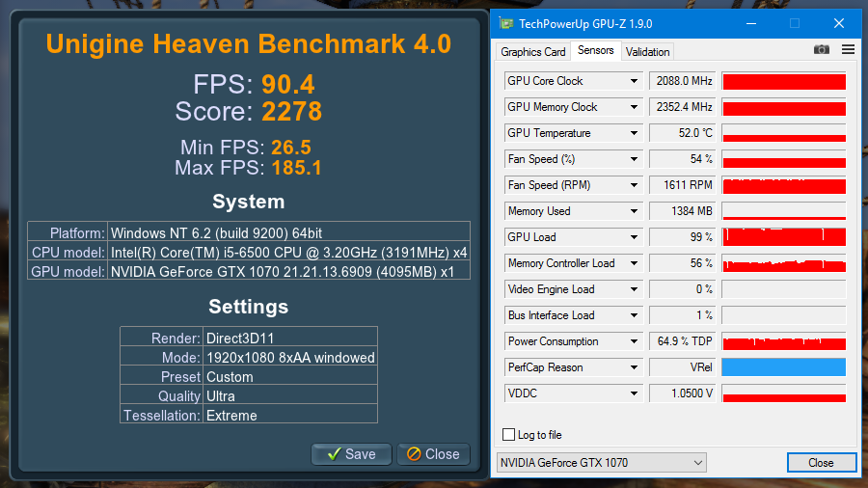Click the Mode 1920x1080 8xAA windowed cell
The image size is (868, 488).
(290, 358)
